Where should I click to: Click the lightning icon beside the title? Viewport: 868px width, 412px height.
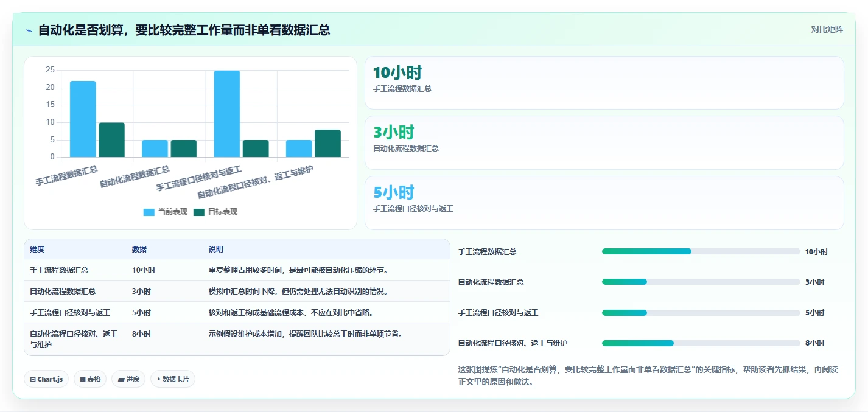tap(29, 30)
